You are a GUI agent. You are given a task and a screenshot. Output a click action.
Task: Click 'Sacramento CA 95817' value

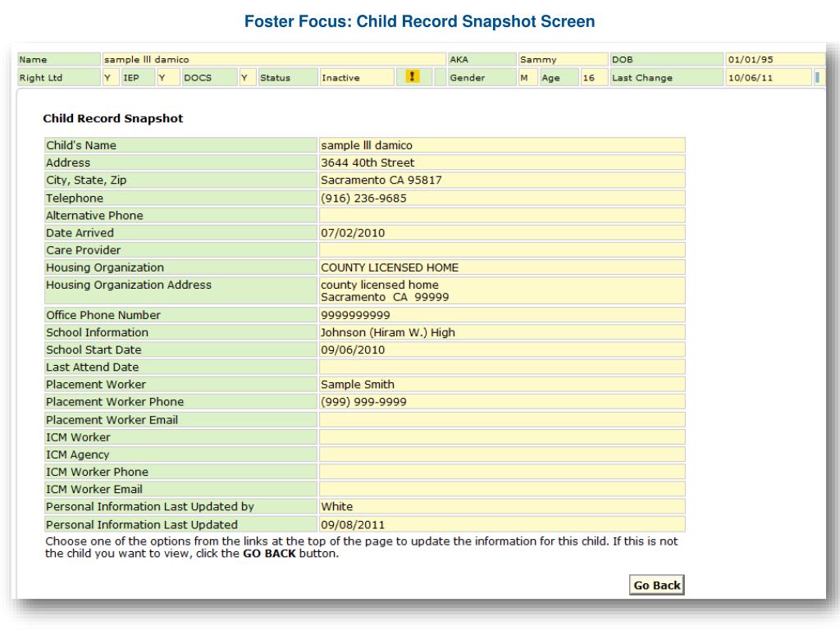pyautogui.click(x=381, y=180)
